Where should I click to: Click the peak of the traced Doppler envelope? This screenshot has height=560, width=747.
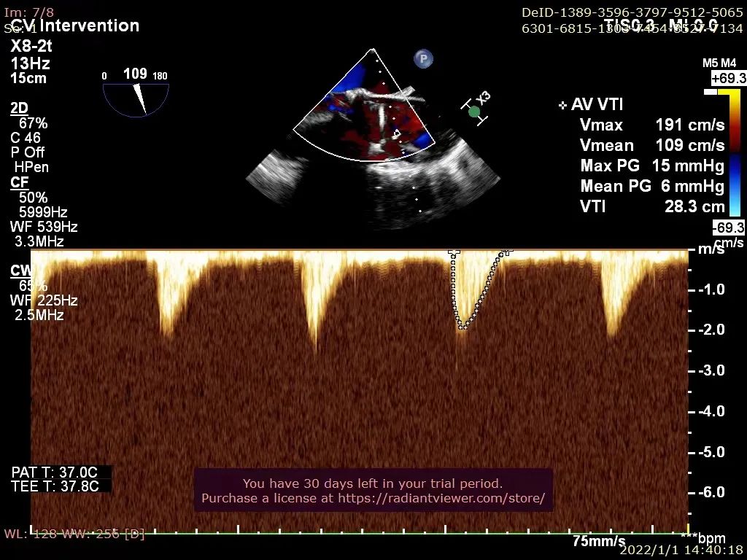462,327
